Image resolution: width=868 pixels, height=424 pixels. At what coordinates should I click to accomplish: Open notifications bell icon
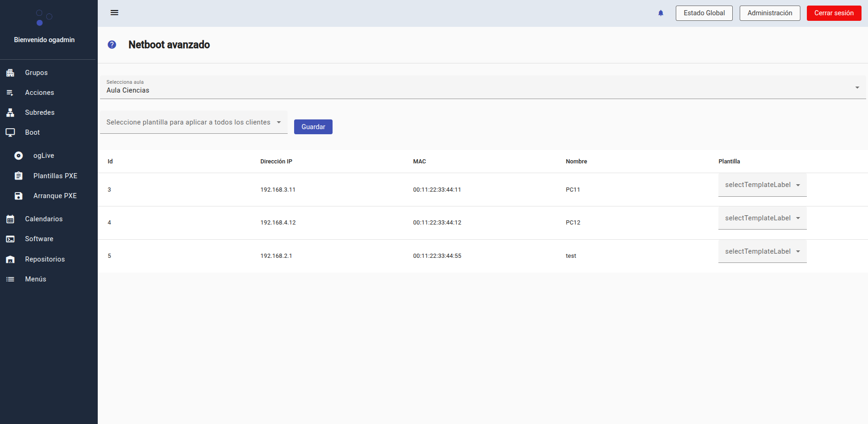[x=660, y=13]
